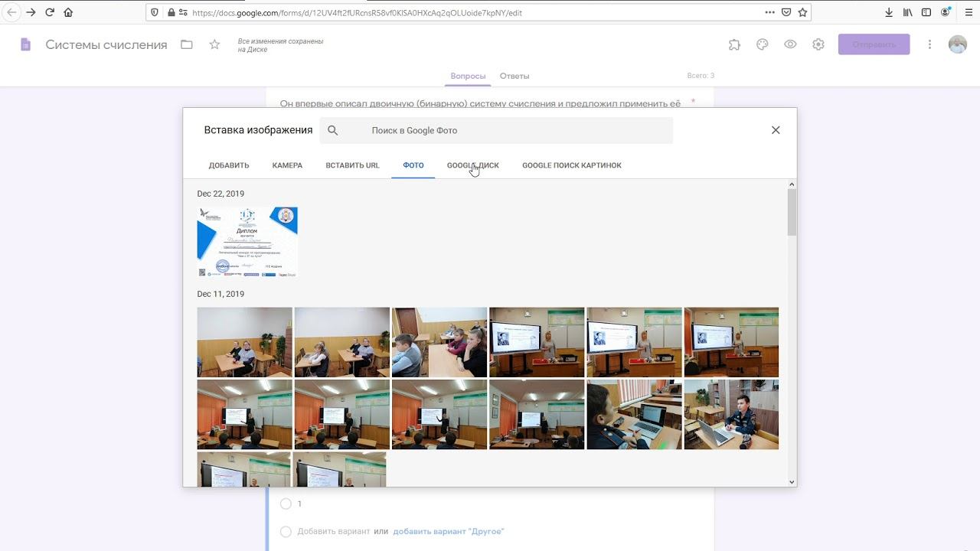Open the browser home page
The height and width of the screenshot is (551, 980).
coord(68,12)
